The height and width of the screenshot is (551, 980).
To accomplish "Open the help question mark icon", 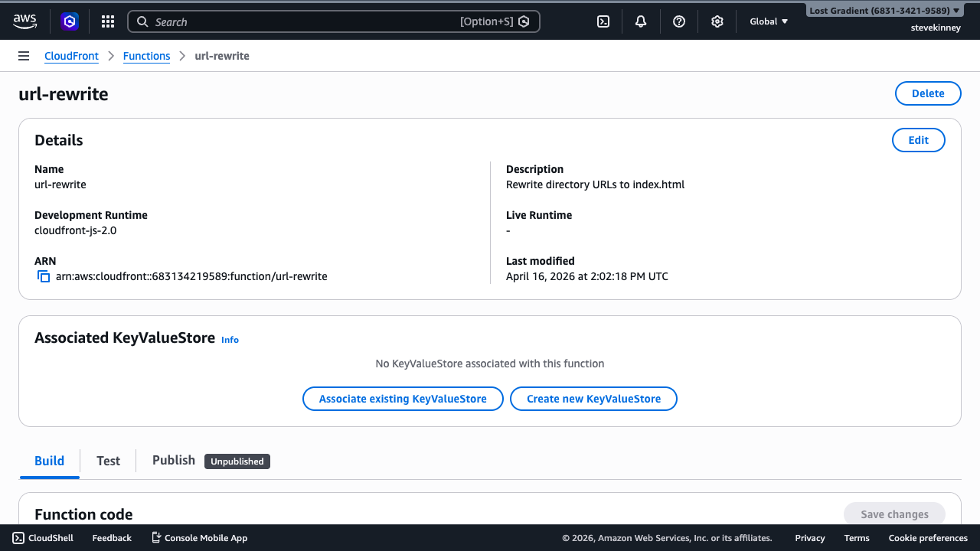I will click(x=679, y=21).
